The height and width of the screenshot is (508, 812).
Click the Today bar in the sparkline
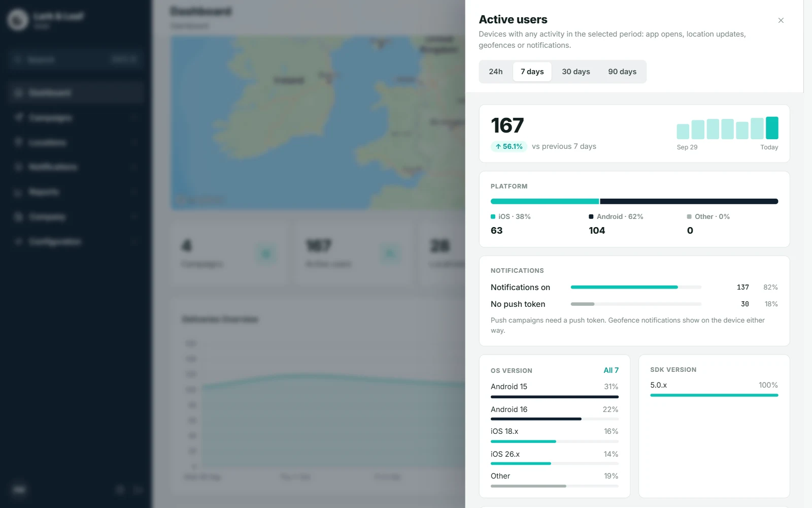tap(771, 128)
